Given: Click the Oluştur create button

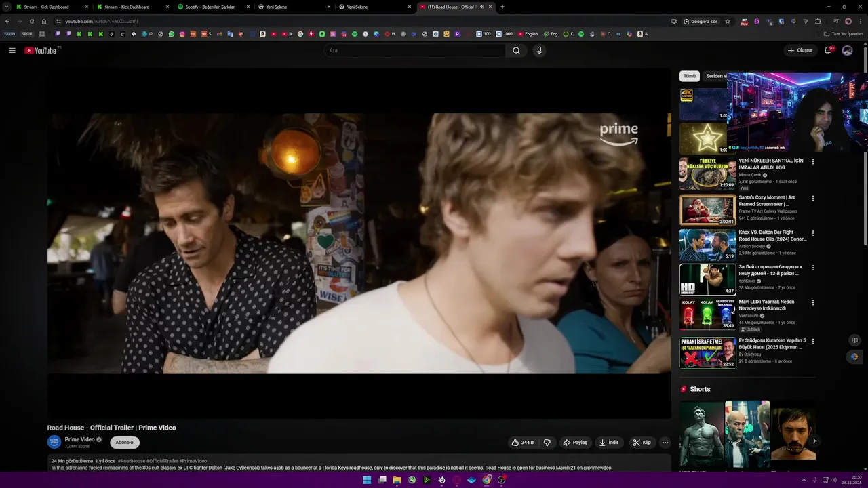Looking at the screenshot, I should click(x=800, y=50).
